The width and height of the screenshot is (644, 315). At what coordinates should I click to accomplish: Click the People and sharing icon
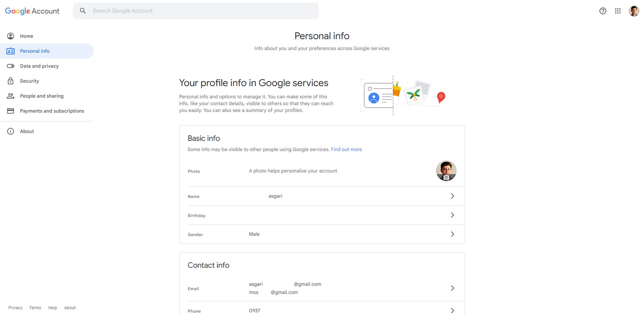point(11,96)
